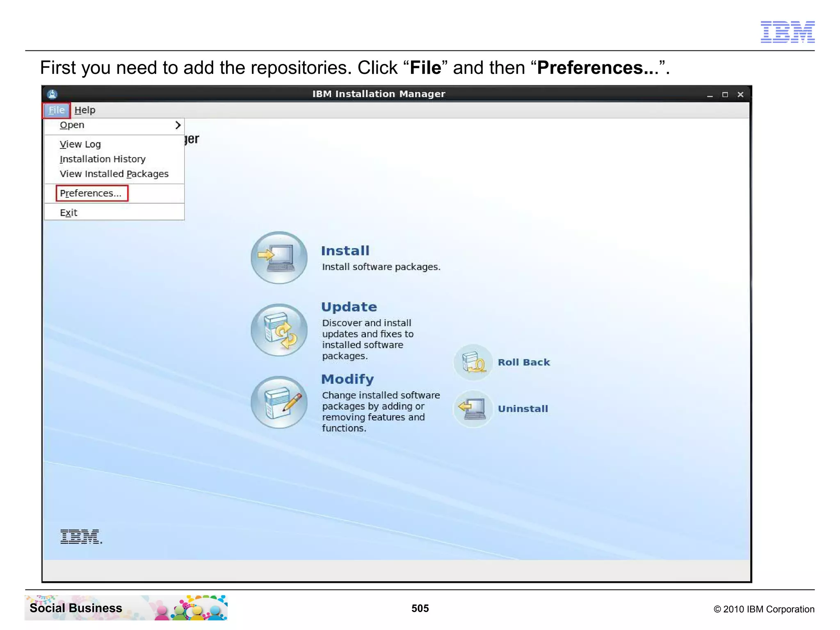Open the Help menu

(85, 110)
